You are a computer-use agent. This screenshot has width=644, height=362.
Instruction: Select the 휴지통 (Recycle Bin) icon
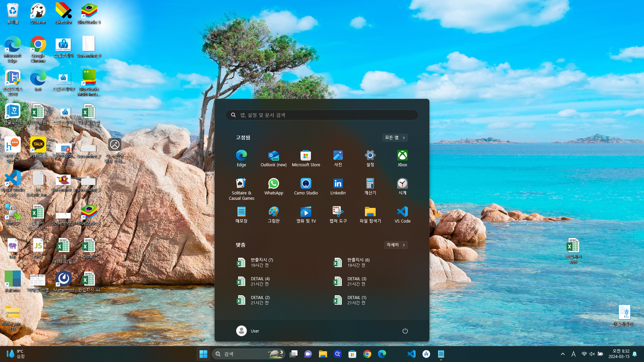[13, 13]
